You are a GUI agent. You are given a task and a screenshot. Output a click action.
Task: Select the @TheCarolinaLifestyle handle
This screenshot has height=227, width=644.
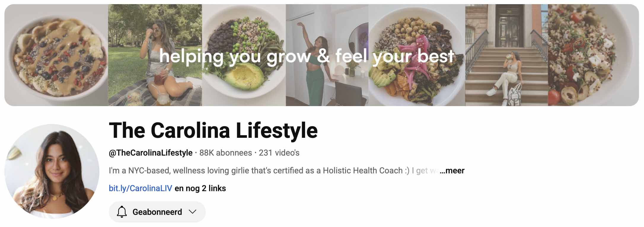click(x=151, y=153)
